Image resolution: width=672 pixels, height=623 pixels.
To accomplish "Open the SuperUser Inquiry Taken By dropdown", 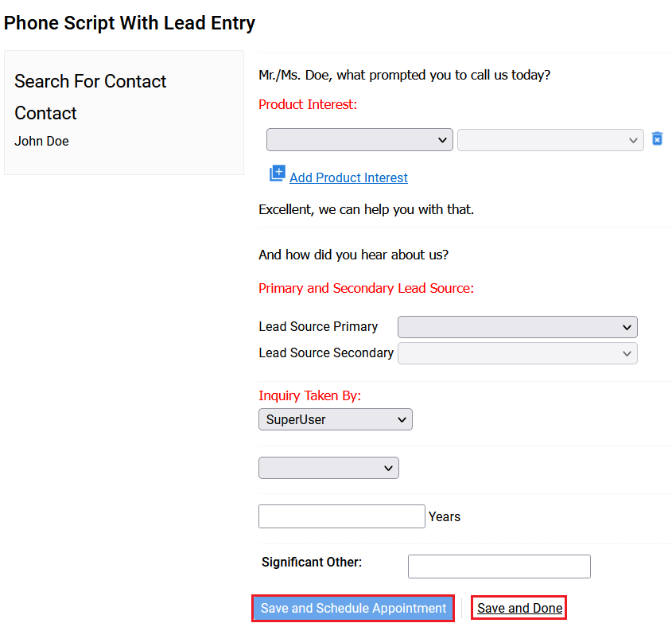I will point(335,419).
